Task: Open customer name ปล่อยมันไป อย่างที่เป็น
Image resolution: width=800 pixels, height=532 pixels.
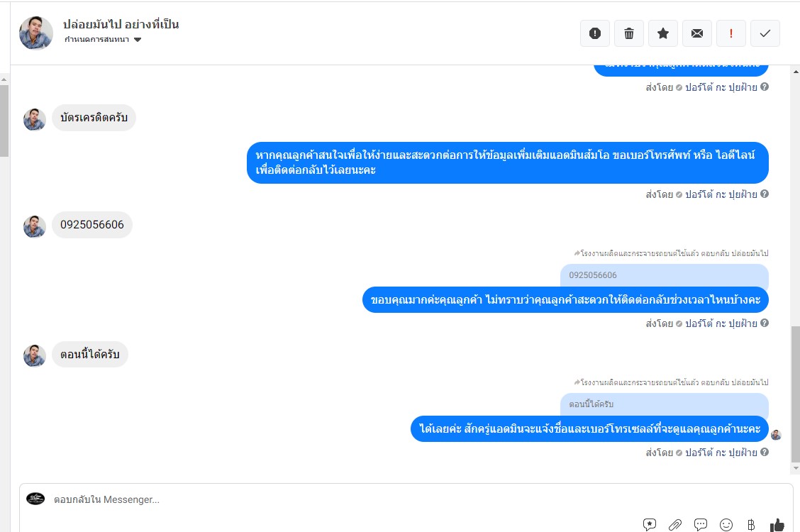Action: tap(121, 24)
